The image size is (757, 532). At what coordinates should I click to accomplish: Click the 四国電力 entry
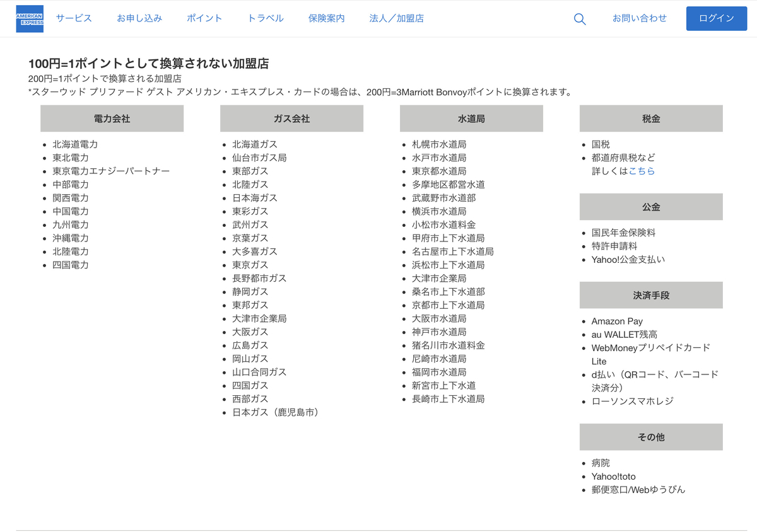tap(71, 265)
